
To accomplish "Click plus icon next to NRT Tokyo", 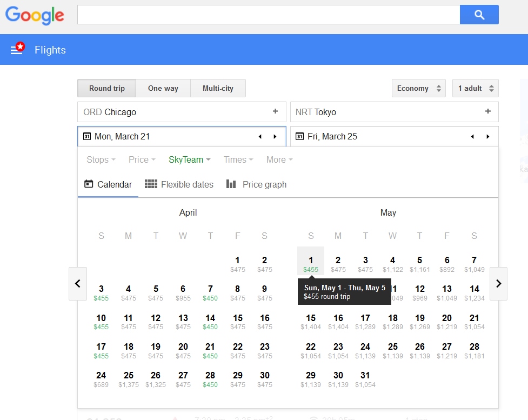I will (488, 111).
